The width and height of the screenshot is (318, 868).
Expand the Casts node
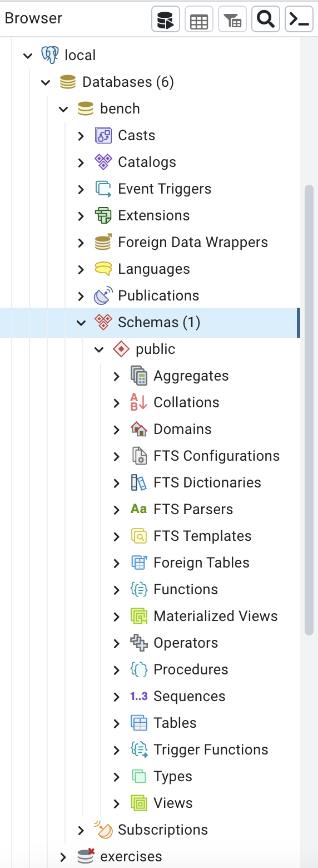[81, 135]
